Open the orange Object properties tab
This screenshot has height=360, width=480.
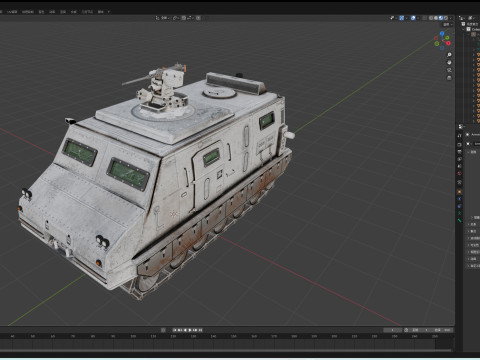459,192
